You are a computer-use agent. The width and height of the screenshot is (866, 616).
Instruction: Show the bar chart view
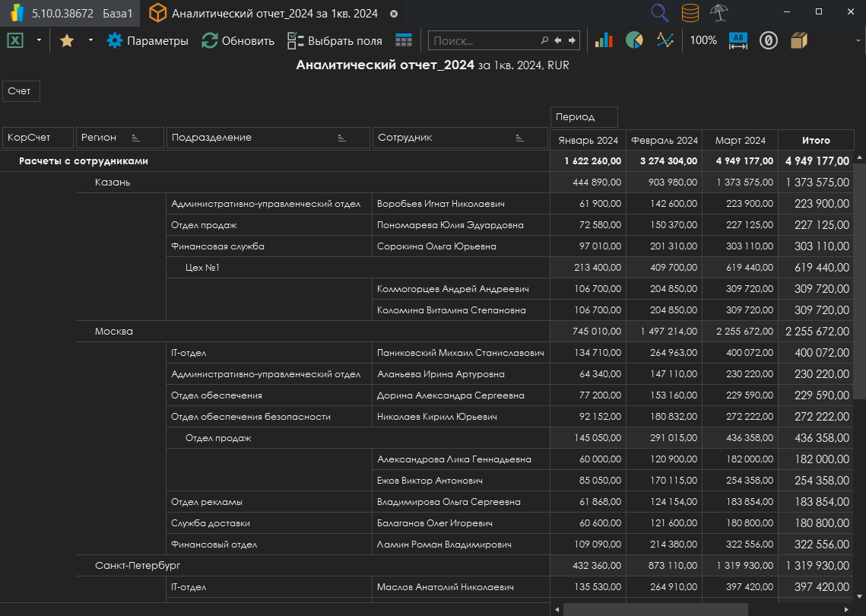[x=604, y=41]
